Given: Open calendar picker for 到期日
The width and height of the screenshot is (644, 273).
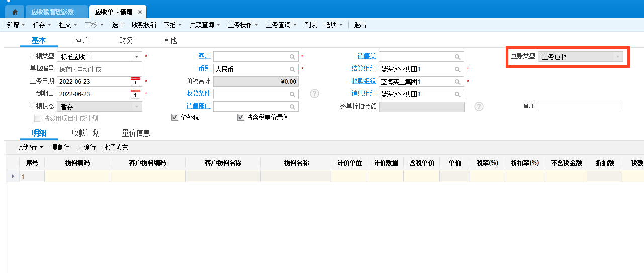Looking at the screenshot, I should pyautogui.click(x=136, y=94).
